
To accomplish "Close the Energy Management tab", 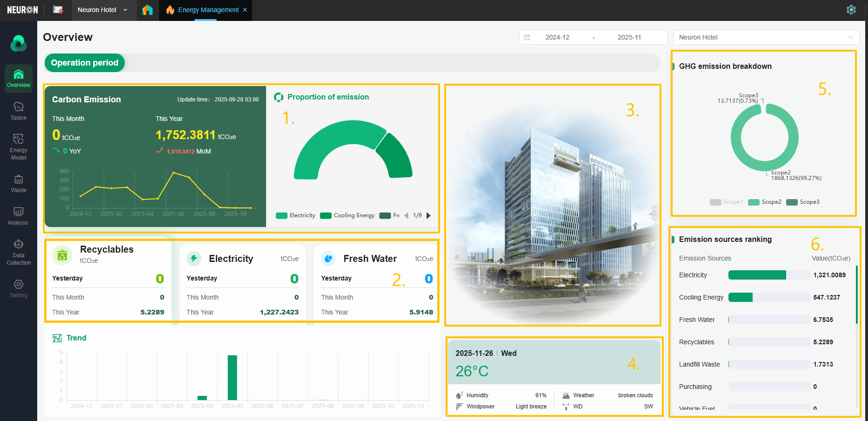I will pyautogui.click(x=245, y=10).
